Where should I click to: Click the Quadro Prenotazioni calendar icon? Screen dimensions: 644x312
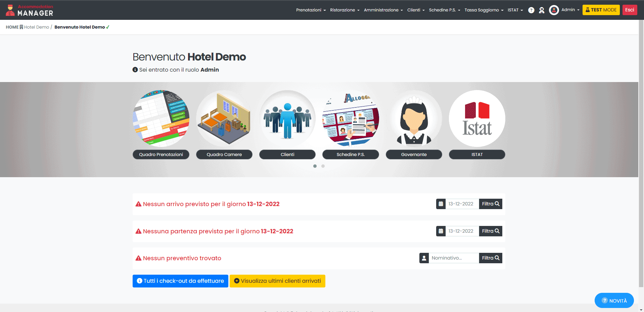click(x=161, y=118)
